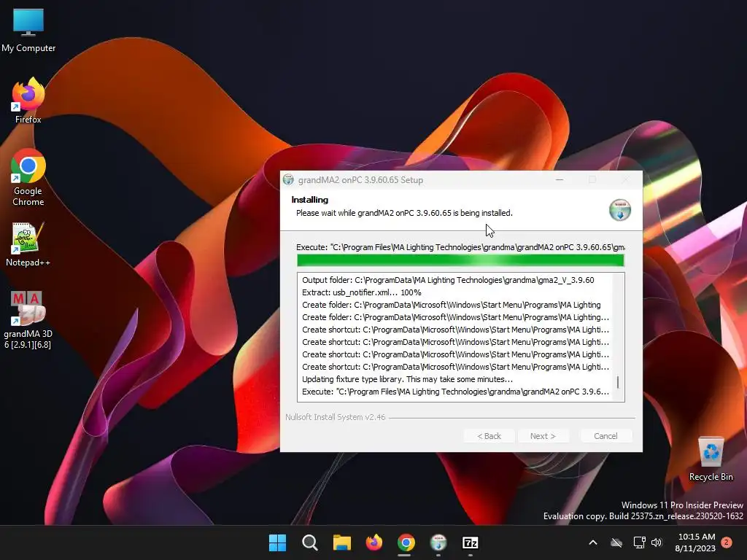The height and width of the screenshot is (560, 747).
Task: Show hidden system tray icons
Action: point(593,542)
